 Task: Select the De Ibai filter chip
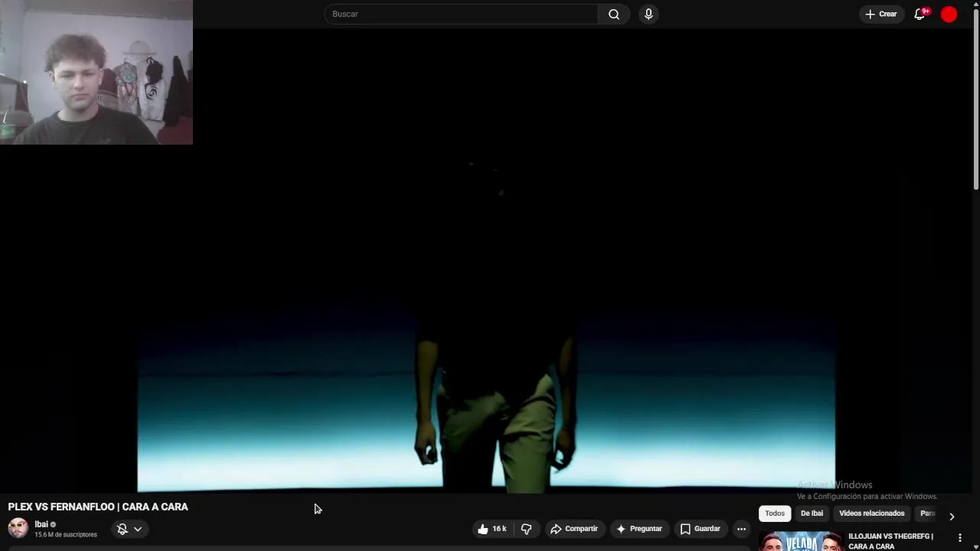[x=812, y=514]
